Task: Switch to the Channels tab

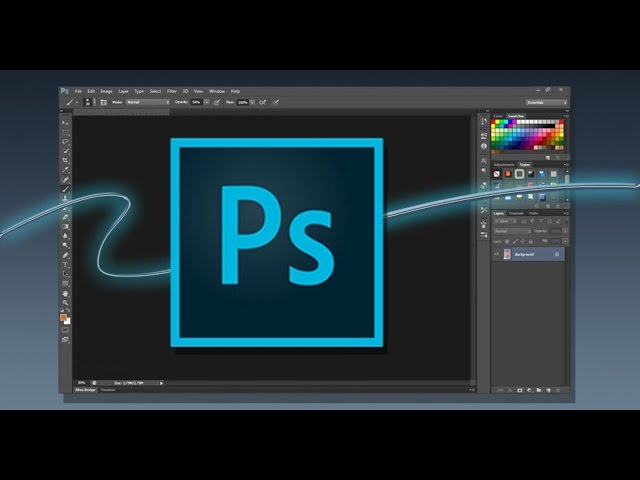Action: 516,213
